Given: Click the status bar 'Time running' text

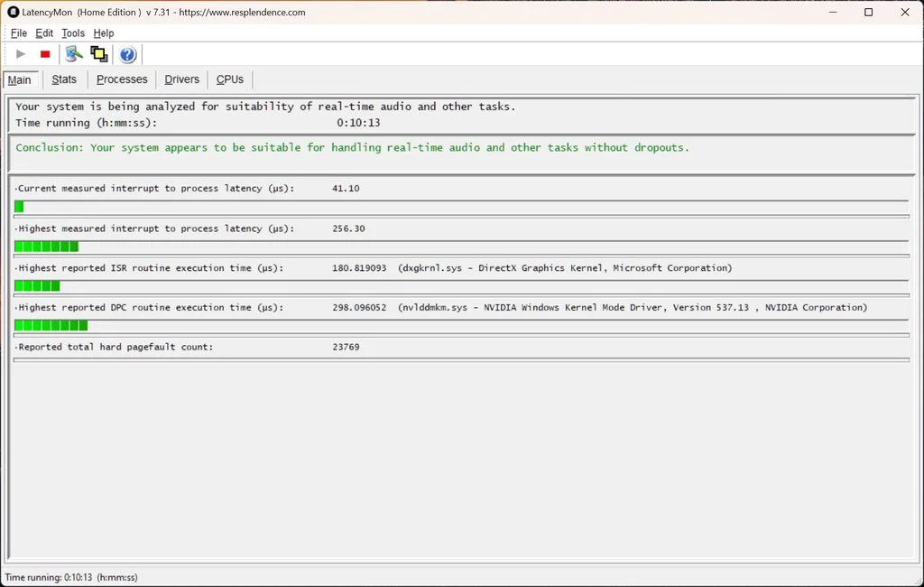Looking at the screenshot, I should pos(71,578).
